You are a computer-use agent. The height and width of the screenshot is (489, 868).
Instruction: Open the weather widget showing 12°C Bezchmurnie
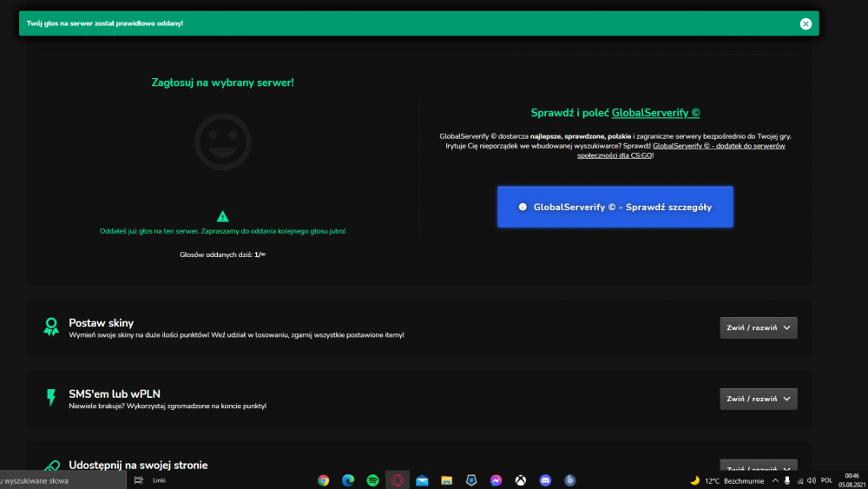pyautogui.click(x=727, y=480)
